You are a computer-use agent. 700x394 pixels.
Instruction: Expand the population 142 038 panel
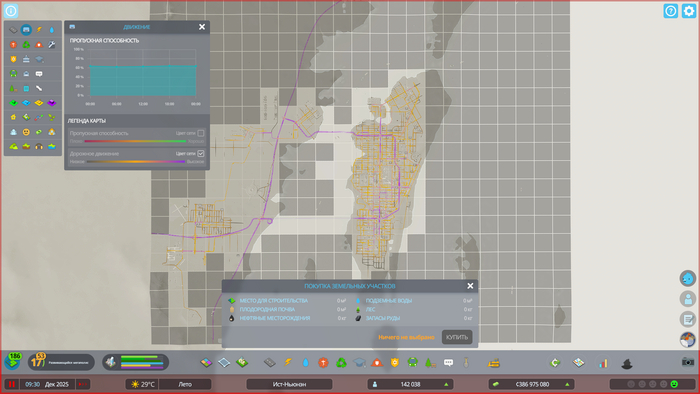[410, 384]
